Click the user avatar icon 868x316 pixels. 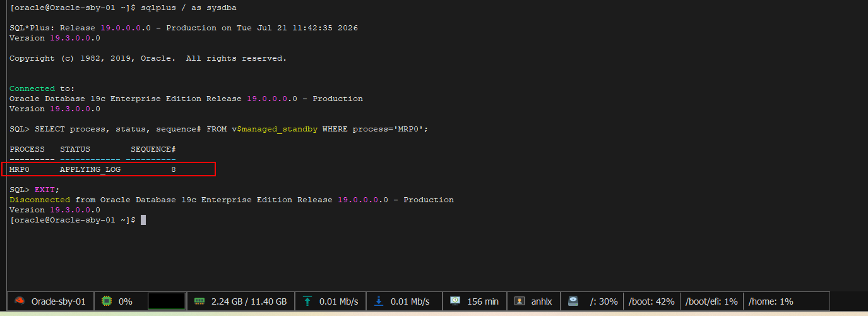tap(520, 301)
